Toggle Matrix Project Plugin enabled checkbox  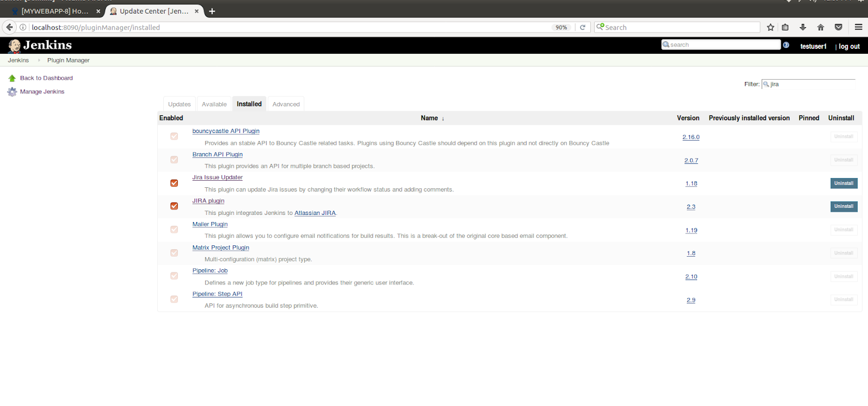[174, 253]
